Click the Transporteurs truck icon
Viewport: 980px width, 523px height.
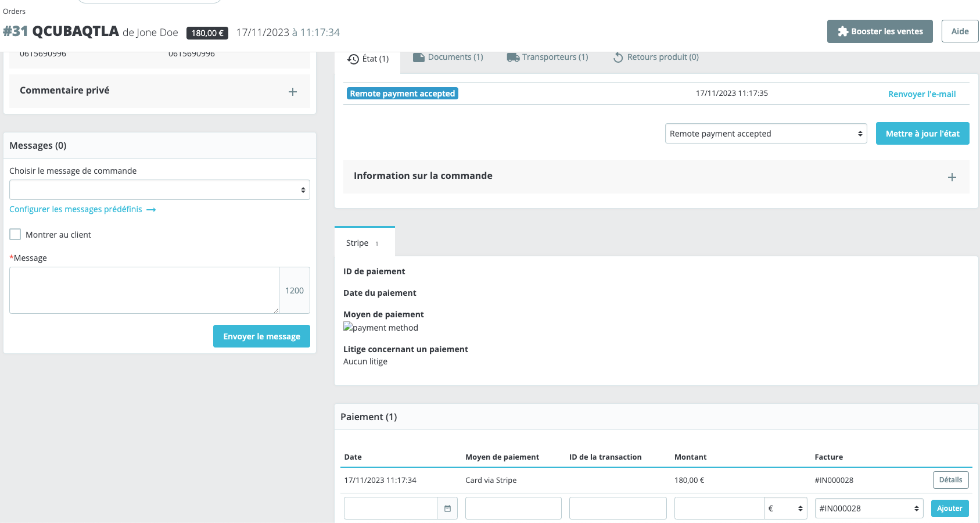click(513, 57)
